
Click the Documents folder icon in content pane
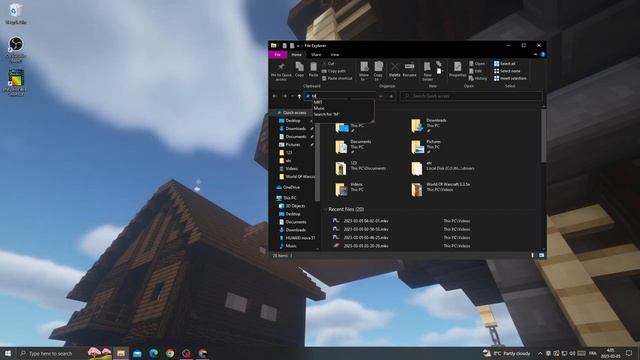click(341, 147)
